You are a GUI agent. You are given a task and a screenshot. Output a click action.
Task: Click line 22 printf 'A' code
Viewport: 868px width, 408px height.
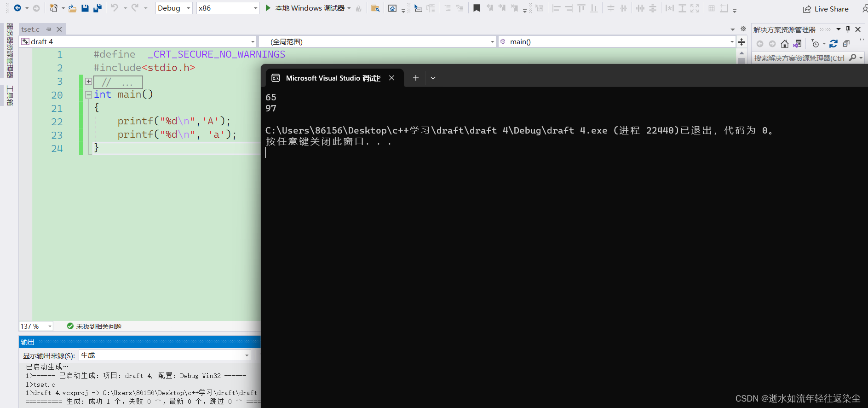174,121
